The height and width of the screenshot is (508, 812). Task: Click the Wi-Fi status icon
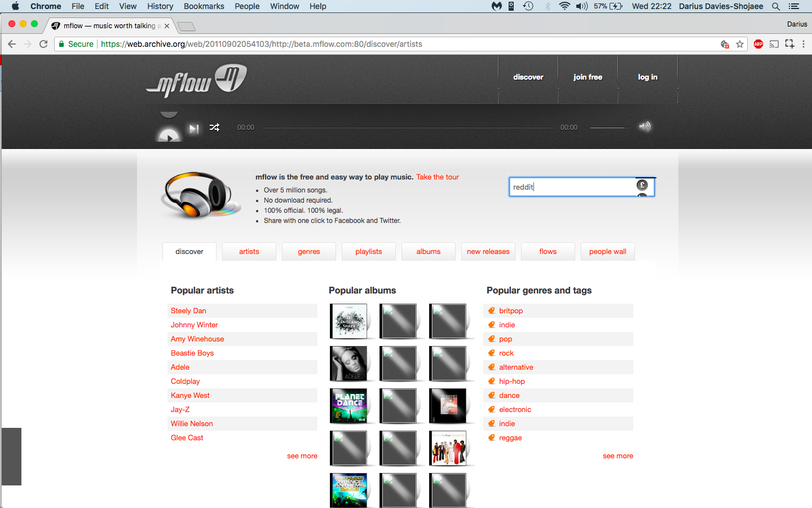pos(564,6)
